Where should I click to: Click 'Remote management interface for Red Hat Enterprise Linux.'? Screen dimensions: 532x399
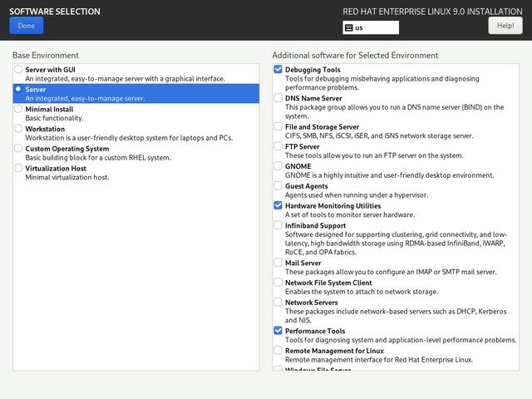tap(379, 360)
